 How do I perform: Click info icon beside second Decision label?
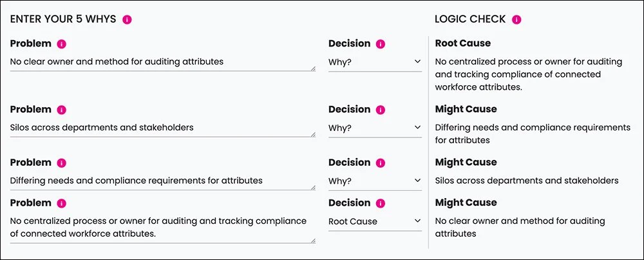381,110
